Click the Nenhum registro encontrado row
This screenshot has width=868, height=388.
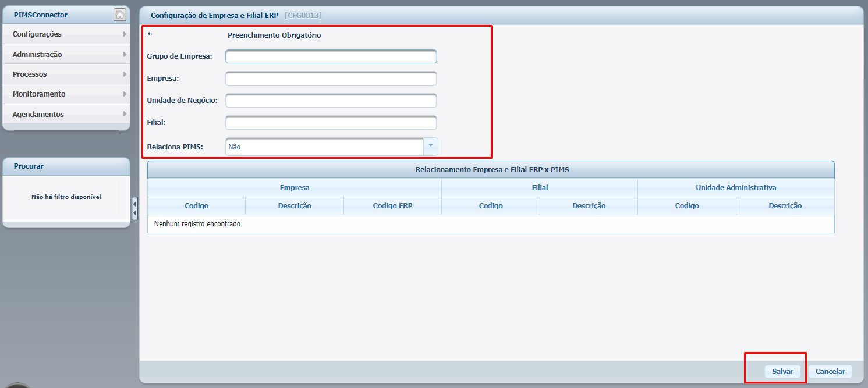click(491, 224)
